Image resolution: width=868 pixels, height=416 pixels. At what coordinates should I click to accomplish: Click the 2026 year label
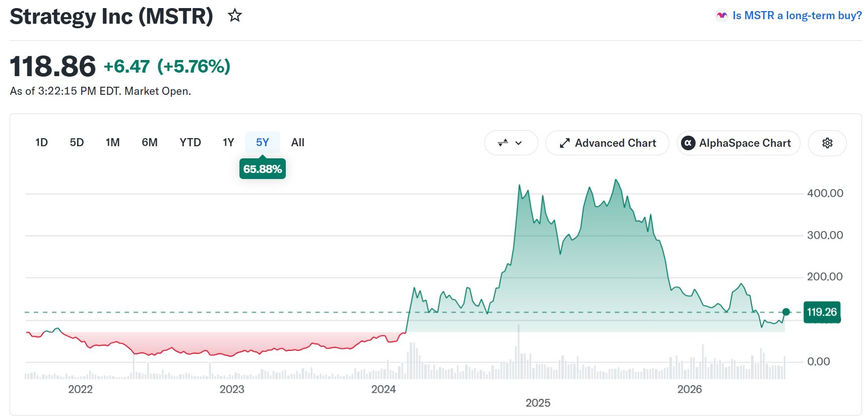690,389
